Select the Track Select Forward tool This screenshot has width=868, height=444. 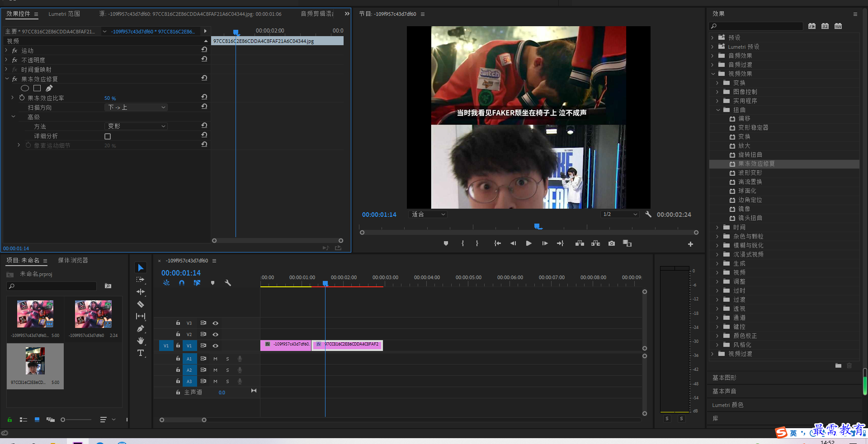(141, 280)
